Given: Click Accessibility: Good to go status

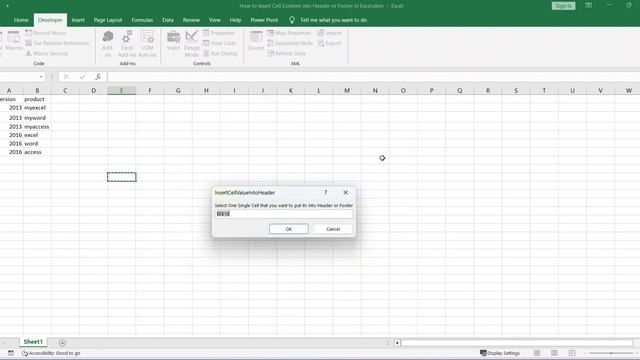Looking at the screenshot, I should 51,353.
